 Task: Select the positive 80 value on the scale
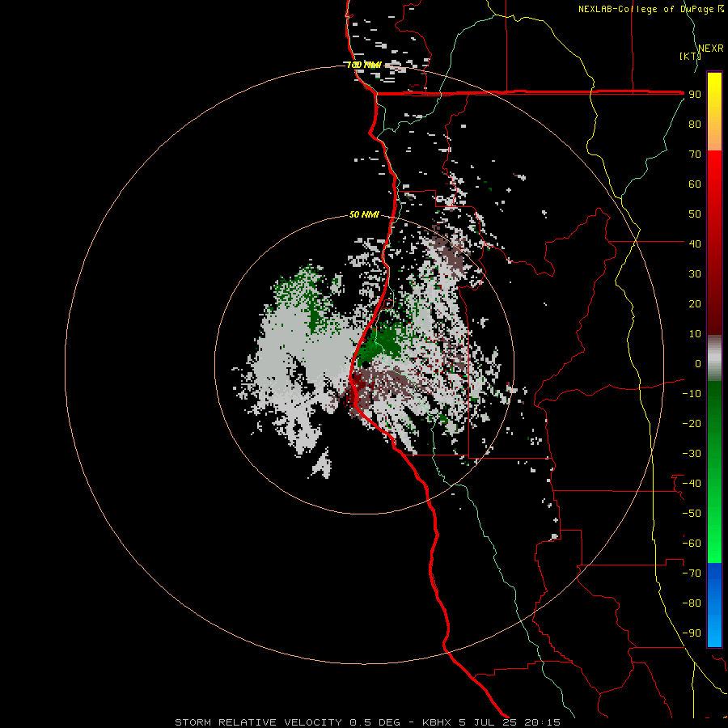click(x=695, y=125)
